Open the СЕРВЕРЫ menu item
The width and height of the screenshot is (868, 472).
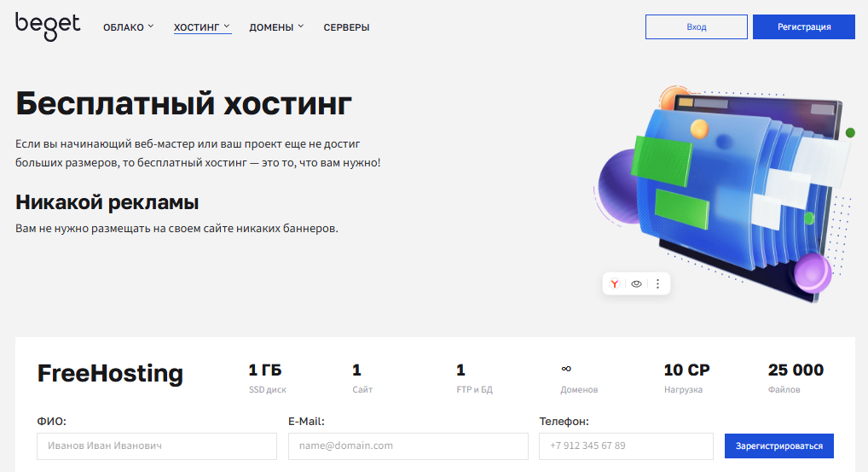point(346,27)
